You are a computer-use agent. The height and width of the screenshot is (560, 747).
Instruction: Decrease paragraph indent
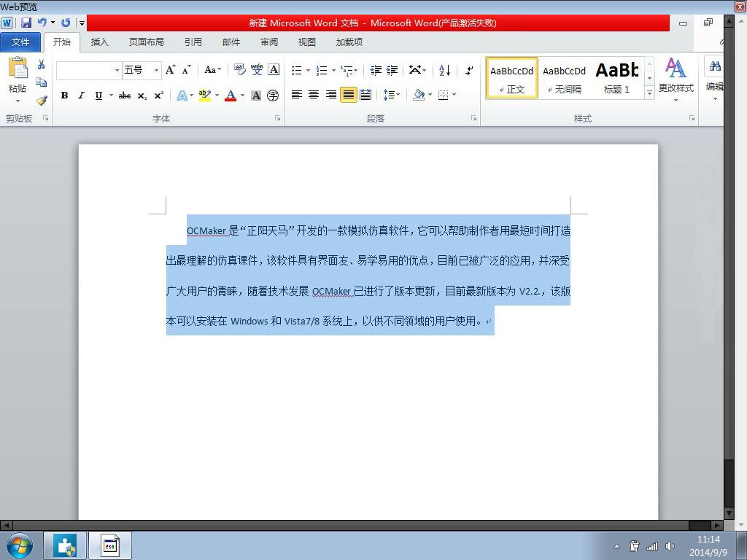click(x=376, y=71)
